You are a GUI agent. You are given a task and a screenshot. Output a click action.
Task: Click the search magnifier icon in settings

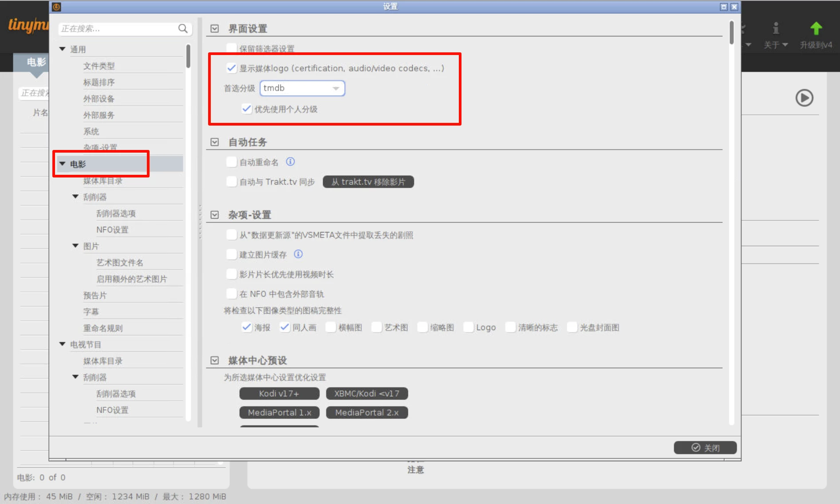point(183,29)
